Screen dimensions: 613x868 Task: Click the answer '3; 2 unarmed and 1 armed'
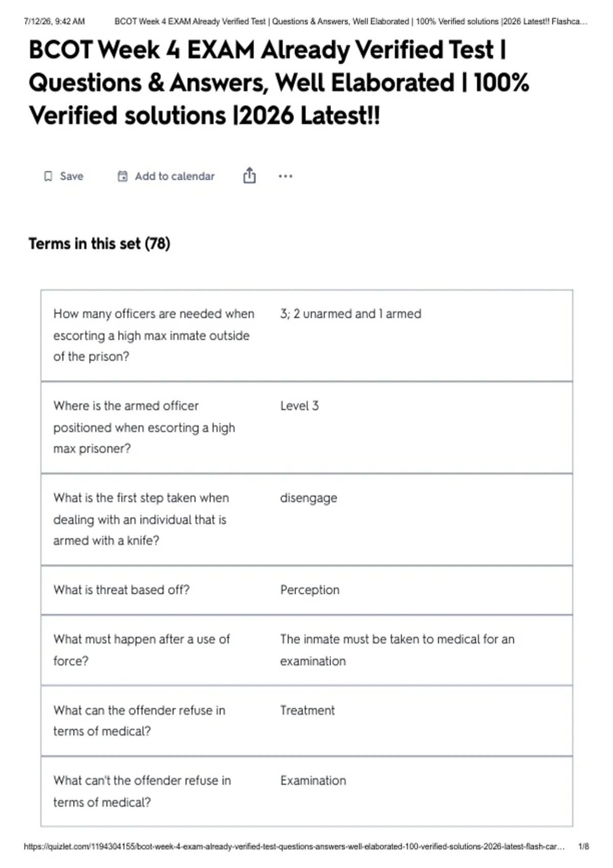tap(350, 314)
